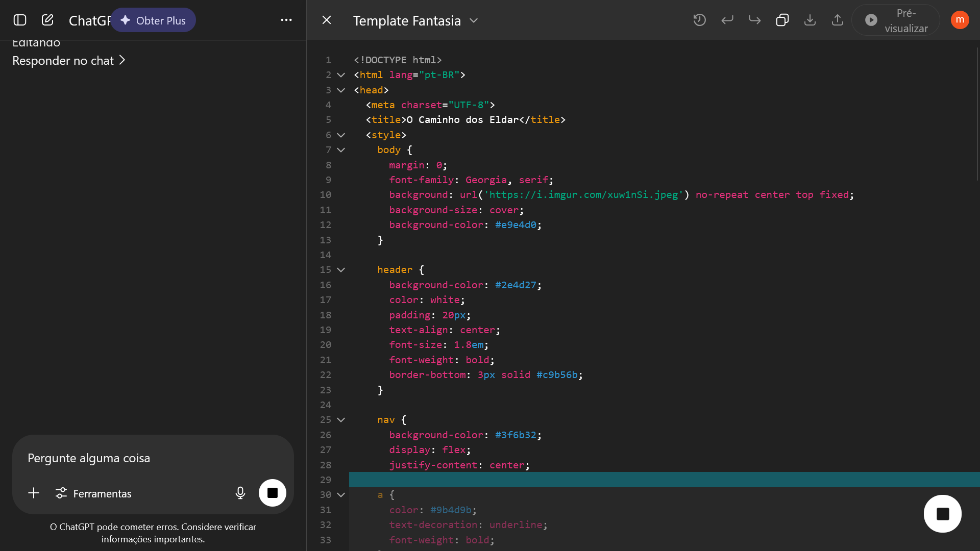
Task: Open the version history clock icon
Action: tap(700, 20)
